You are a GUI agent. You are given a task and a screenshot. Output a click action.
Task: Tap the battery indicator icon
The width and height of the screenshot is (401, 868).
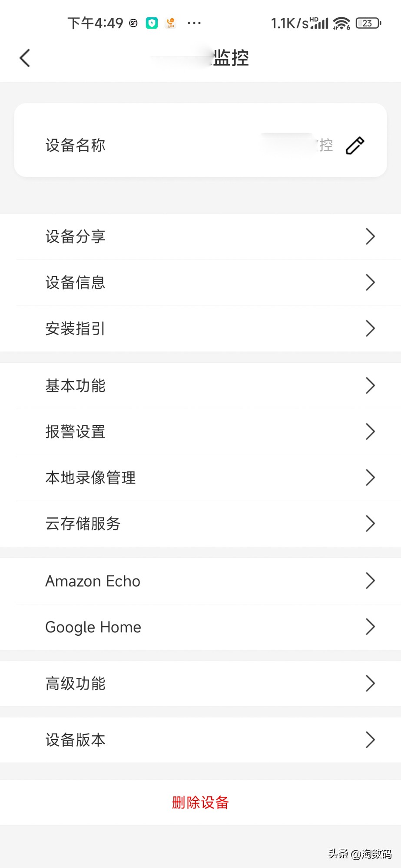pos(368,23)
